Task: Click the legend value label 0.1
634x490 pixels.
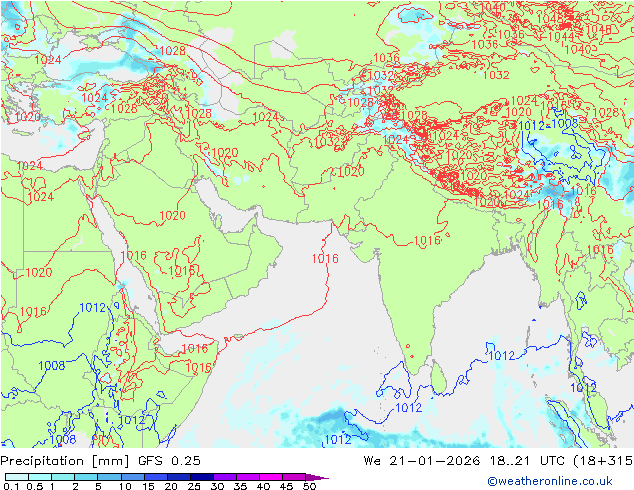Action: 11,486
